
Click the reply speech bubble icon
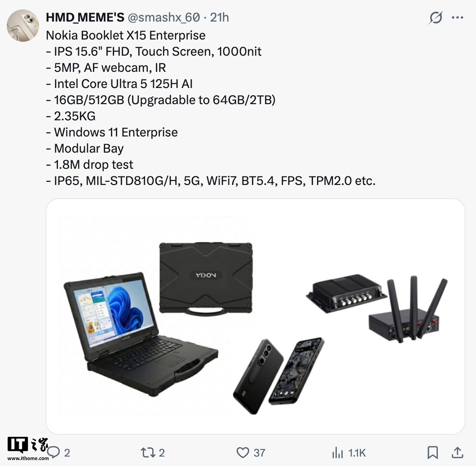click(54, 453)
